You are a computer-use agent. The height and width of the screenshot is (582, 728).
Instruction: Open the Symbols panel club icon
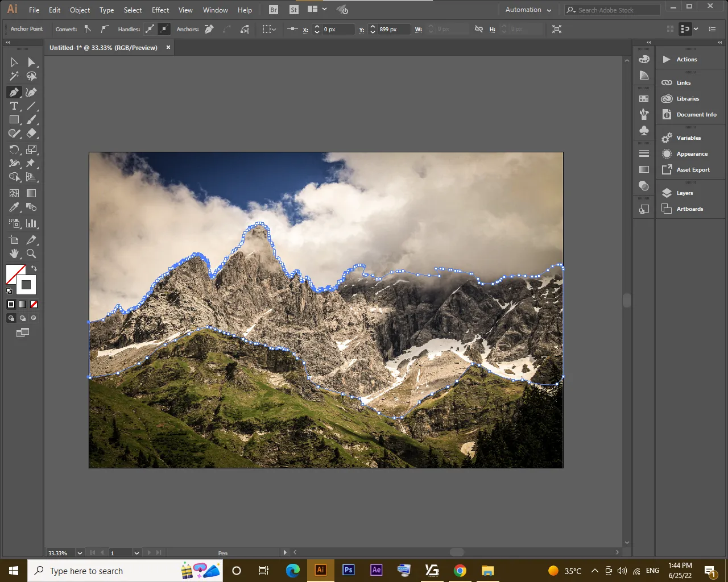coord(644,130)
